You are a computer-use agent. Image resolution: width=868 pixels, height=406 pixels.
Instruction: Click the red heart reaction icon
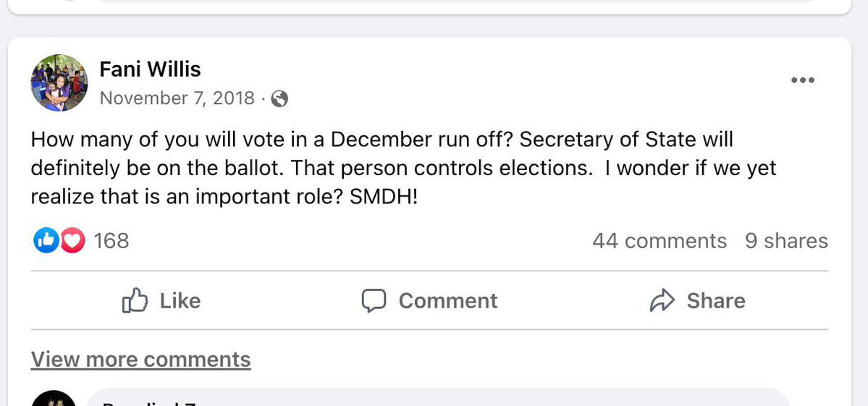[x=72, y=241]
